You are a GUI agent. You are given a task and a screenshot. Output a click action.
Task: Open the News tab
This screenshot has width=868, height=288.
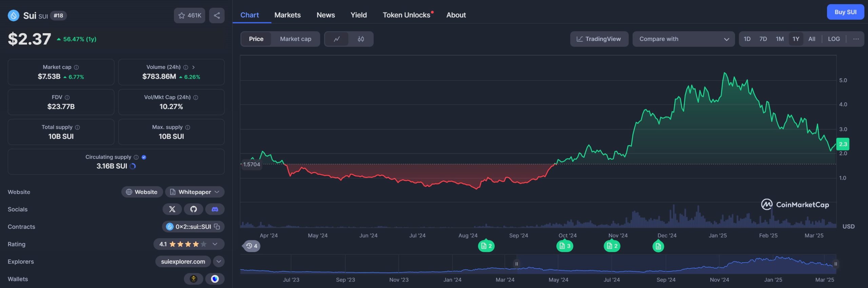pos(326,15)
